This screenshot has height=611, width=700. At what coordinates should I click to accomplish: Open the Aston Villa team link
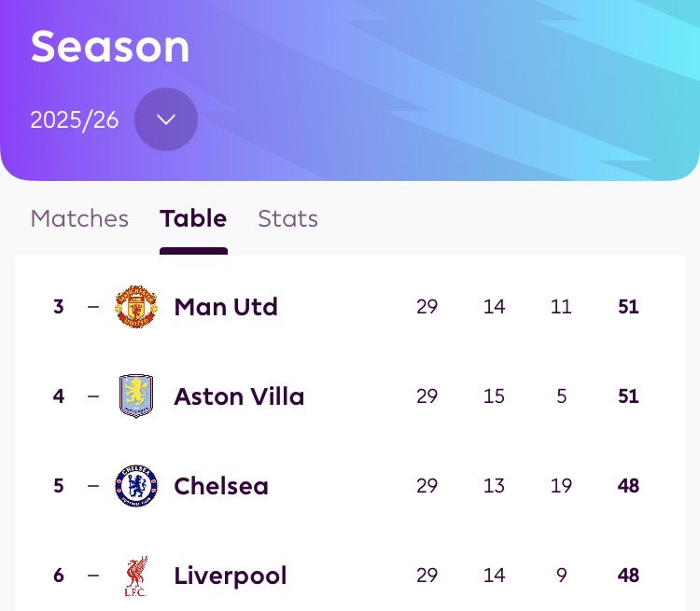(x=239, y=396)
